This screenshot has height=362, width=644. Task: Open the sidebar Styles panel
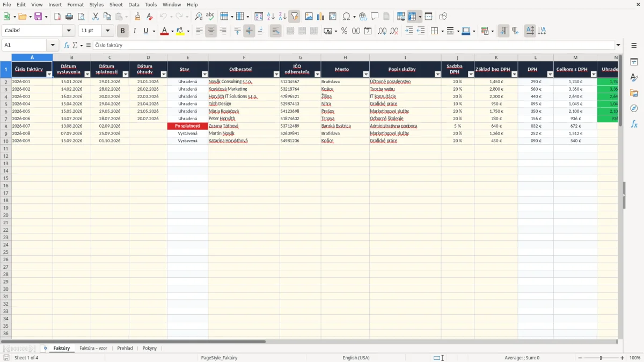(634, 78)
